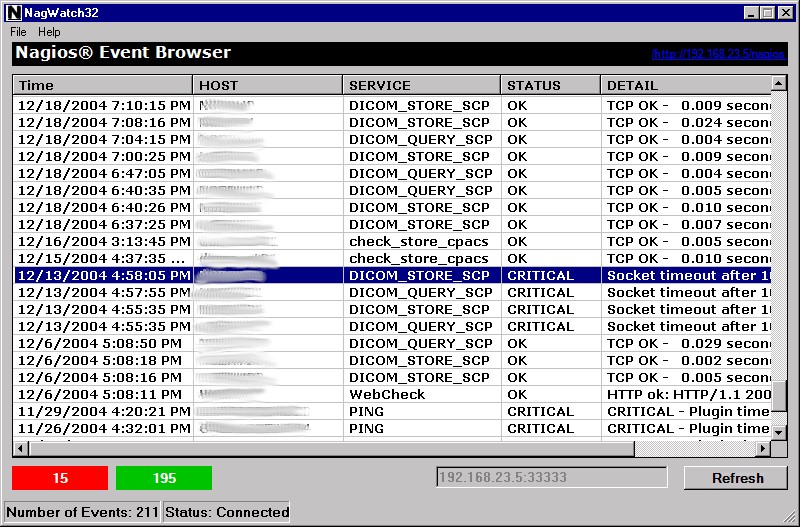Sort by the STATUS column header

[551, 85]
